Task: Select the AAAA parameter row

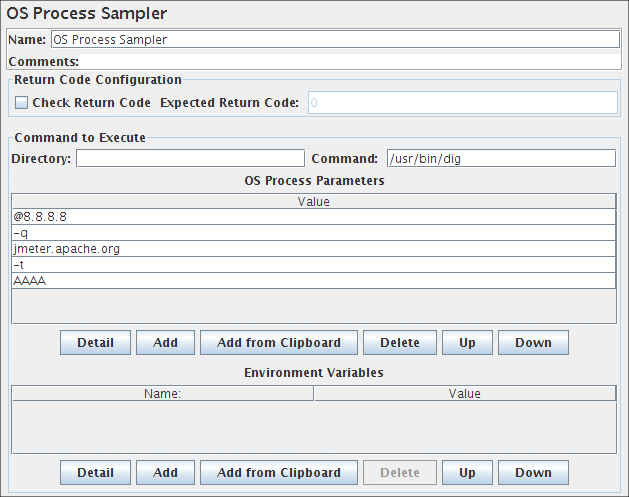Action: (x=313, y=281)
